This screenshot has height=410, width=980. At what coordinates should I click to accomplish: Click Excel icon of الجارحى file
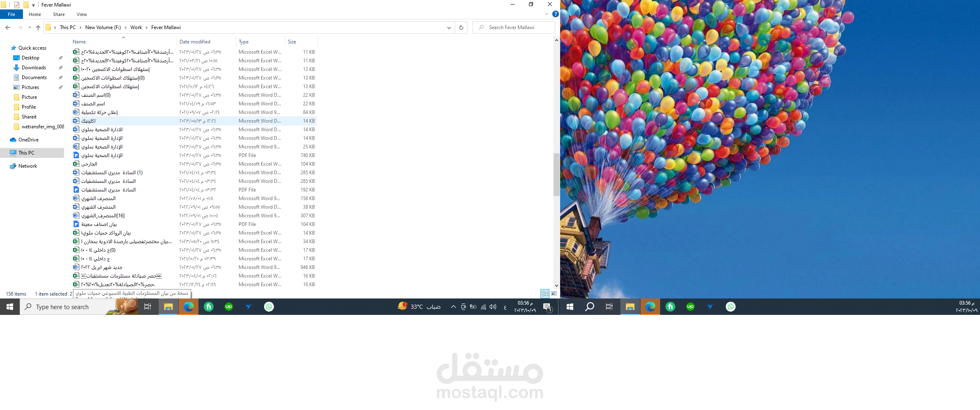(76, 164)
